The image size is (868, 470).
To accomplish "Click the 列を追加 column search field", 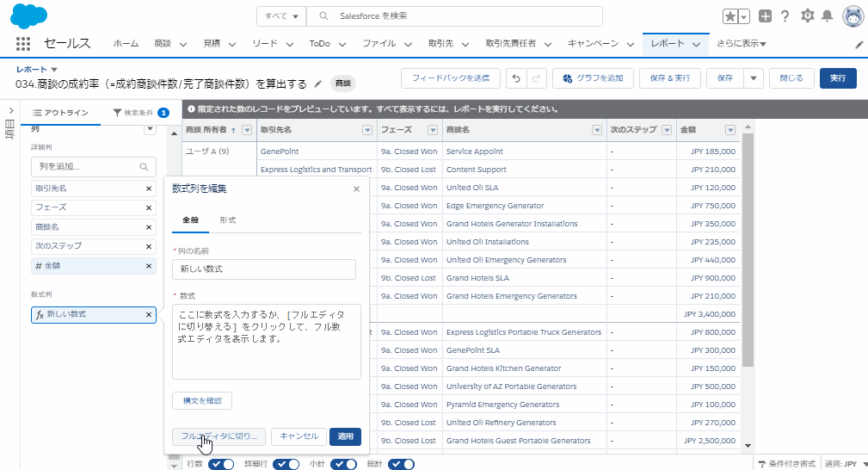I will pos(94,167).
